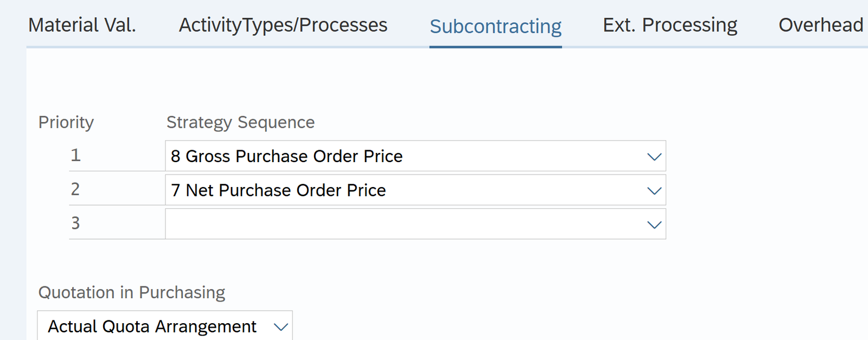This screenshot has width=868, height=340.
Task: Select the priority 1 row number
Action: pos(75,156)
